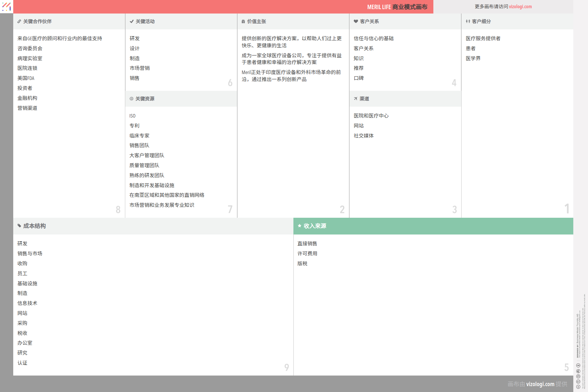The image size is (588, 392).
Task: Click the people icon beside 客户细分
Action: [468, 21]
